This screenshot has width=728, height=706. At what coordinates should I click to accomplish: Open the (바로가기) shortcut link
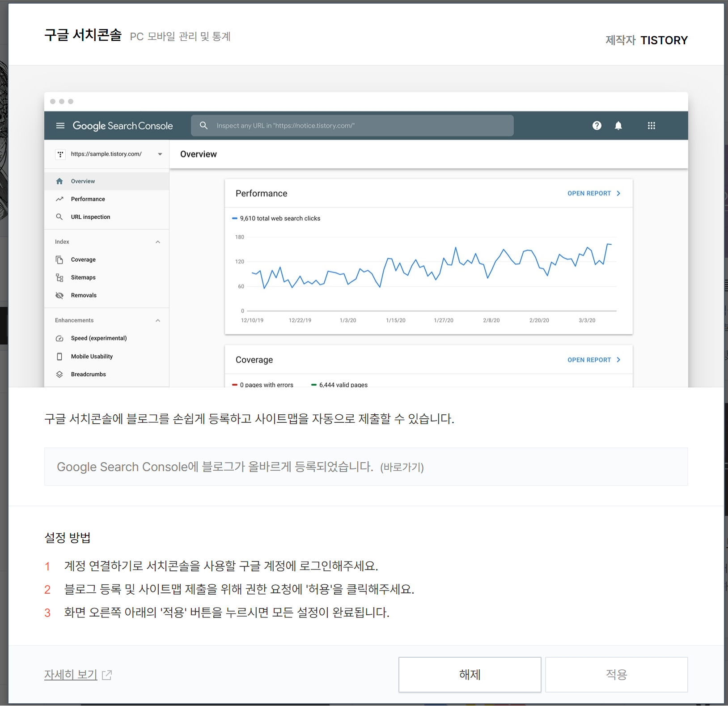point(402,467)
